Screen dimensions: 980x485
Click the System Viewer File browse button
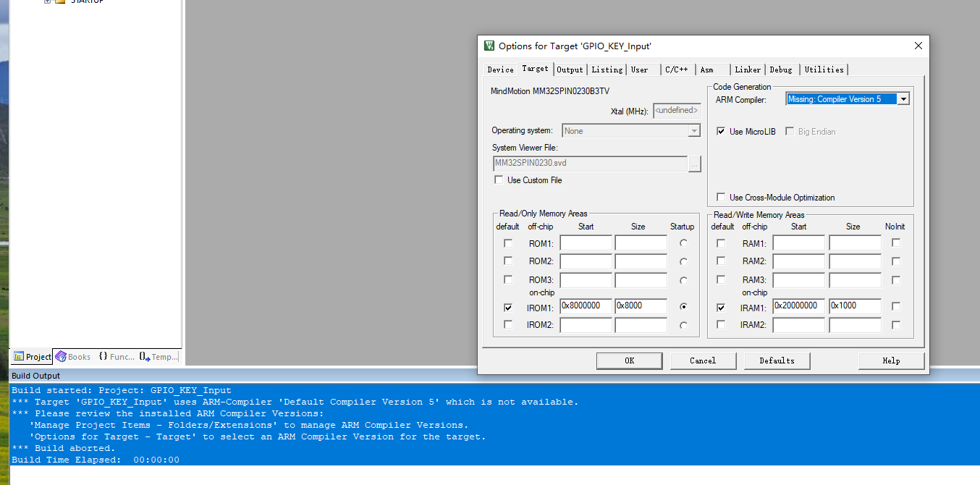[x=695, y=164]
